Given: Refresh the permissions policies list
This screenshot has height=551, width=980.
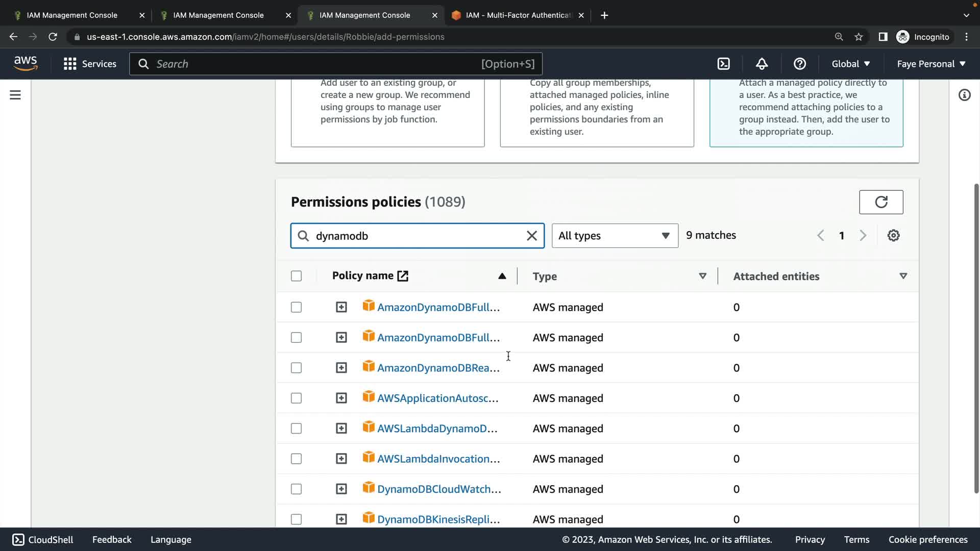Looking at the screenshot, I should (x=881, y=202).
